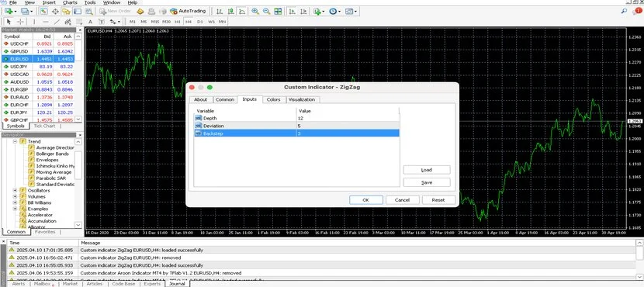Expand the Oscillators folder
644x287 pixels.
(x=16, y=191)
